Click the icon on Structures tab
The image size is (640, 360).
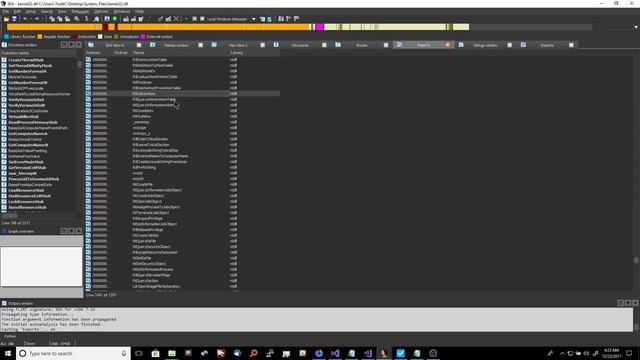(x=276, y=45)
